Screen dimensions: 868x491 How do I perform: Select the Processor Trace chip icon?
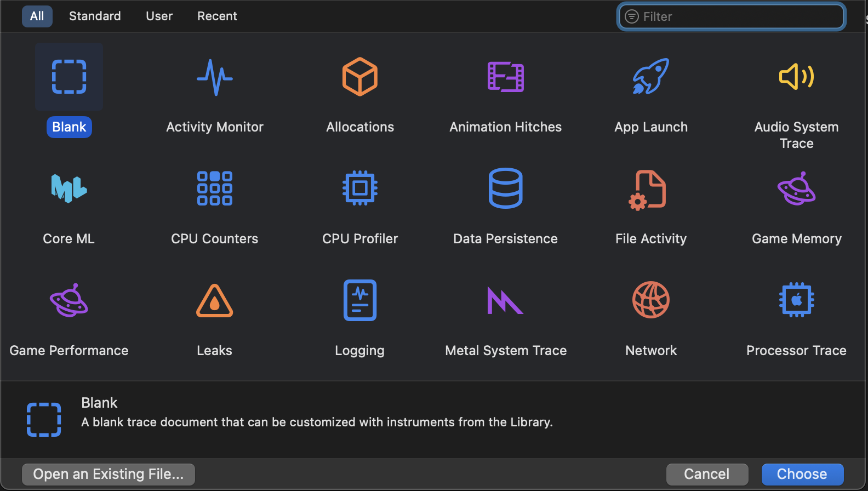point(796,301)
